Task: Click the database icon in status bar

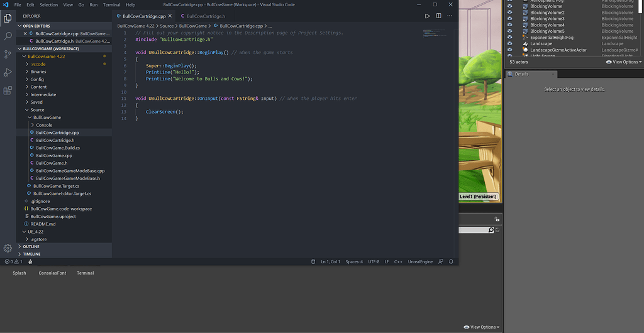Action: point(313,261)
